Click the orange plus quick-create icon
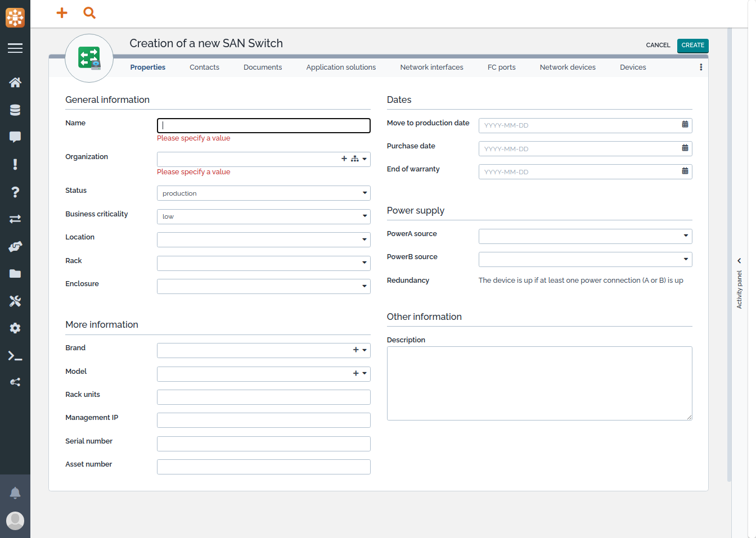 click(62, 12)
